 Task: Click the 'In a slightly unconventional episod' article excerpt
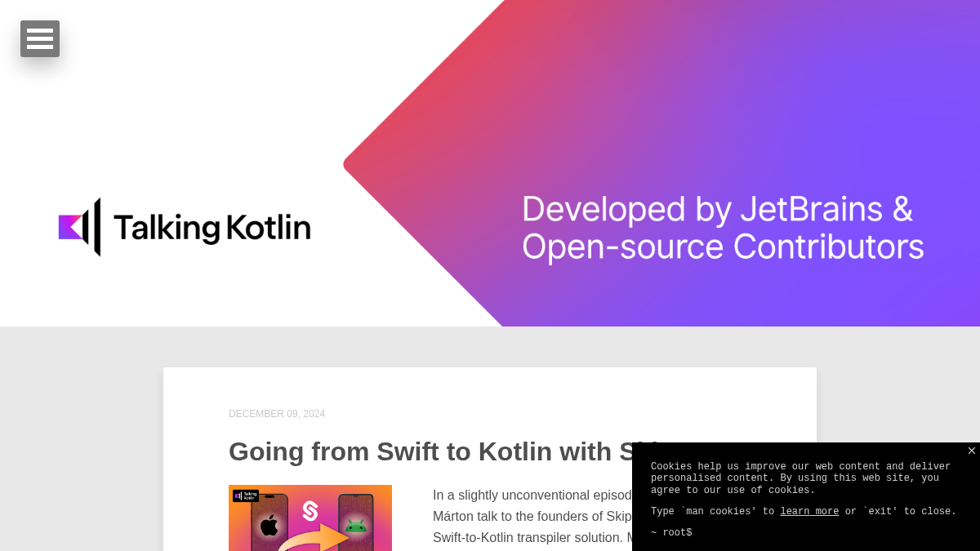[x=532, y=517]
